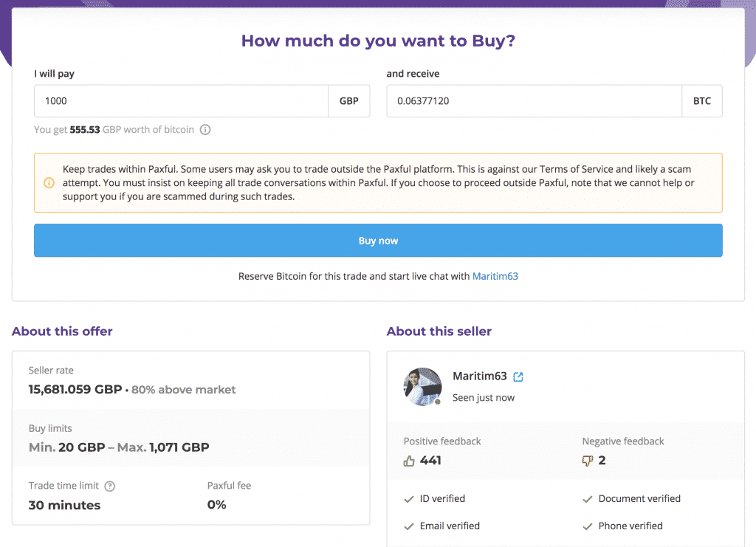
Task: Click the Negative feedback label
Action: (x=623, y=441)
